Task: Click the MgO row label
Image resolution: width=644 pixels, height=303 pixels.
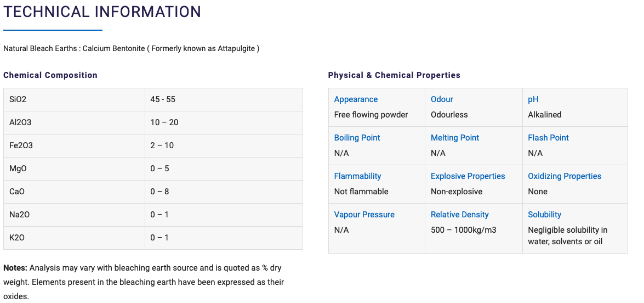Action: tap(18, 169)
